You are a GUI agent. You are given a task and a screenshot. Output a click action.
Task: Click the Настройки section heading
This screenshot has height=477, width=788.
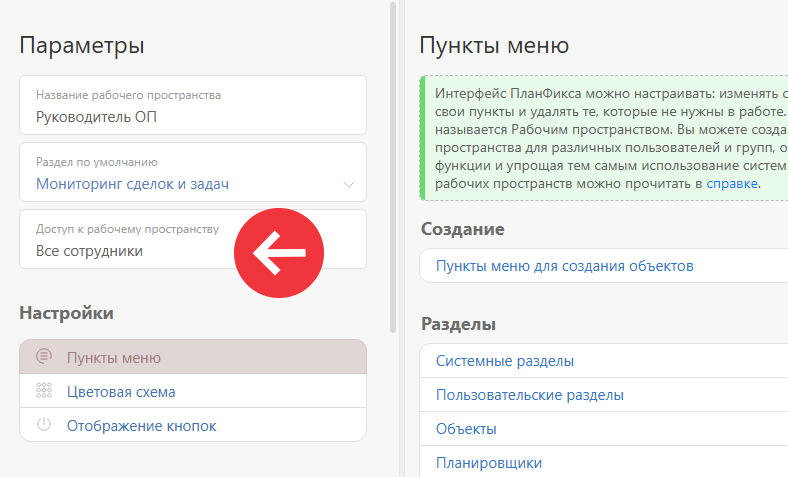point(66,313)
